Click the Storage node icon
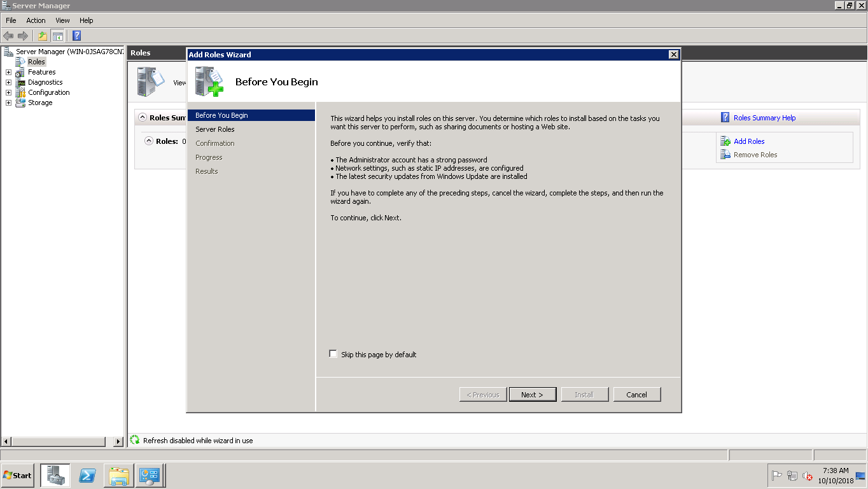Viewport: 868px width, 489px height. pos(20,103)
